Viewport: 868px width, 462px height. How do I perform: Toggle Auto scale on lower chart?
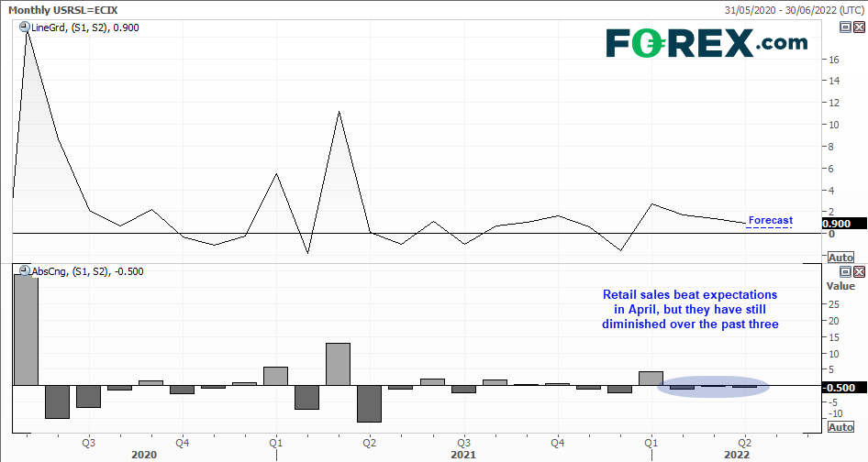pyautogui.click(x=841, y=427)
